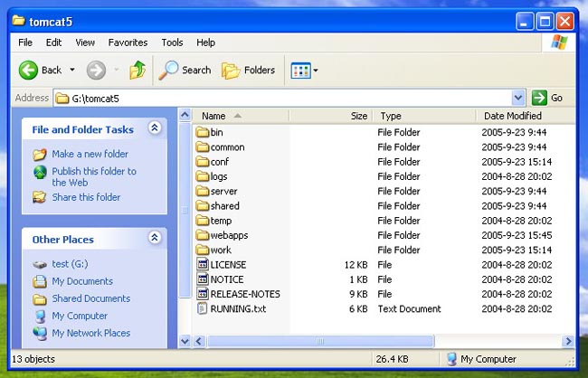Screen dimensions: 588x378
Task: Sort by the Date Modified column header
Action: (x=513, y=116)
